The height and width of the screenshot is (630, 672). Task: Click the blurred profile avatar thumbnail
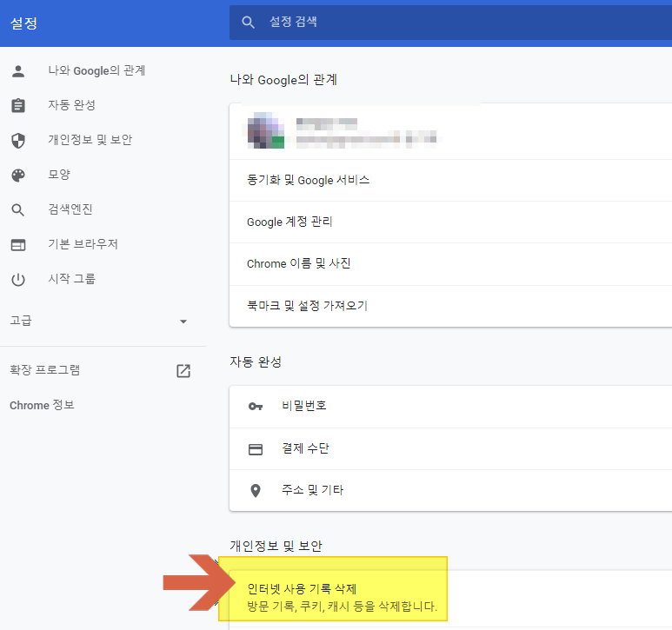[266, 130]
